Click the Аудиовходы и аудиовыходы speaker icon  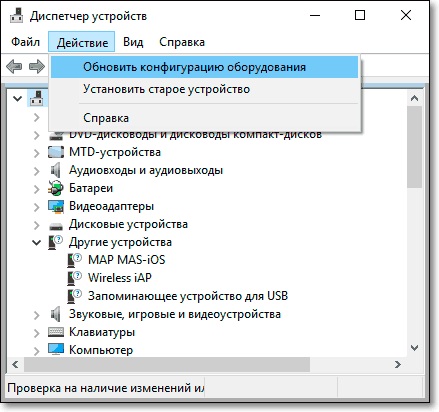click(55, 170)
